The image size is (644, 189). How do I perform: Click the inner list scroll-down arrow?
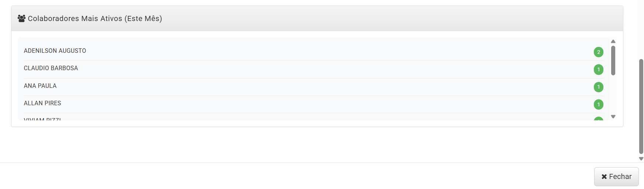click(x=613, y=117)
